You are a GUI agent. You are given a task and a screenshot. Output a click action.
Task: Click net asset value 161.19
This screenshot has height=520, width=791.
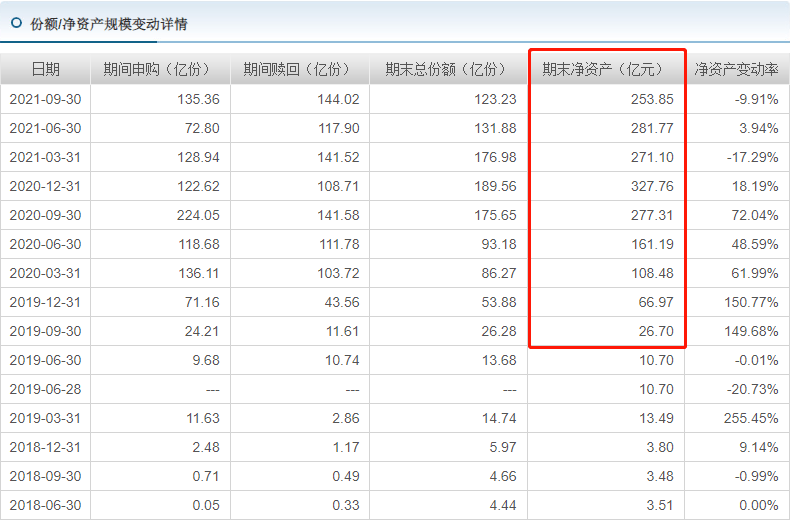coord(652,244)
